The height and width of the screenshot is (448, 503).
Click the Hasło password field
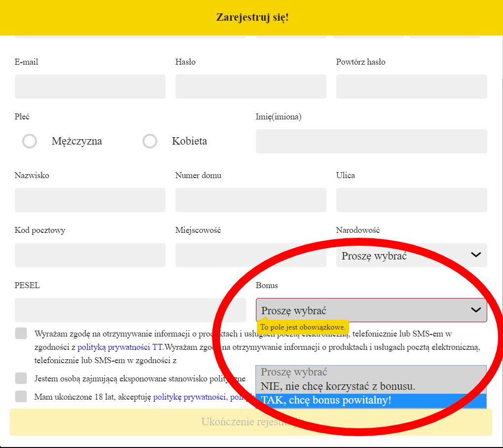(x=251, y=87)
